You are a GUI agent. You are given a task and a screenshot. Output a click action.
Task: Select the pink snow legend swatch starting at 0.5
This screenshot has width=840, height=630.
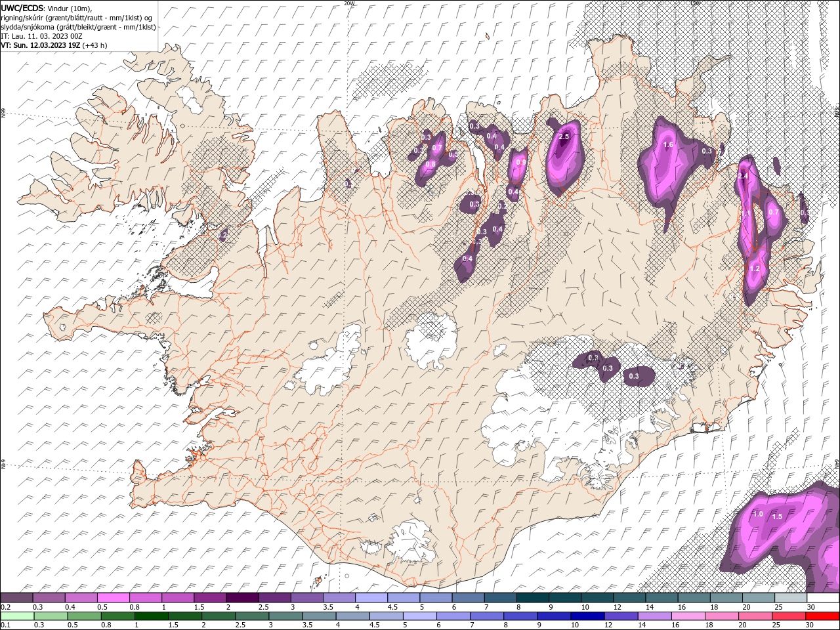coord(113,598)
